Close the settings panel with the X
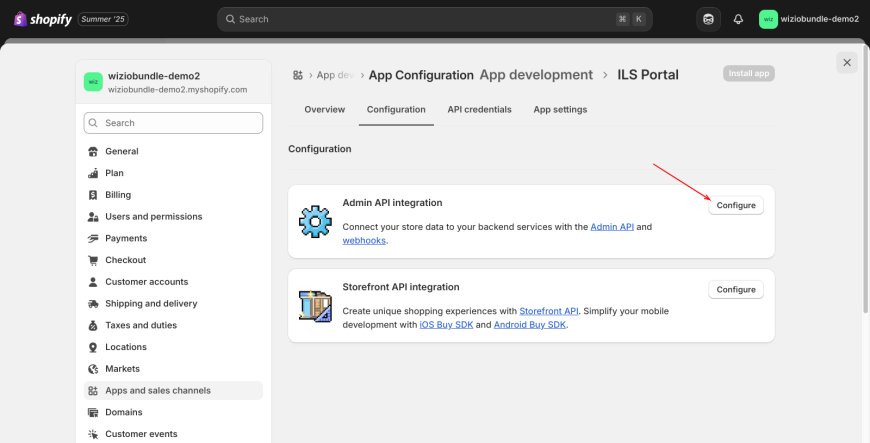This screenshot has width=870, height=443. click(x=847, y=63)
